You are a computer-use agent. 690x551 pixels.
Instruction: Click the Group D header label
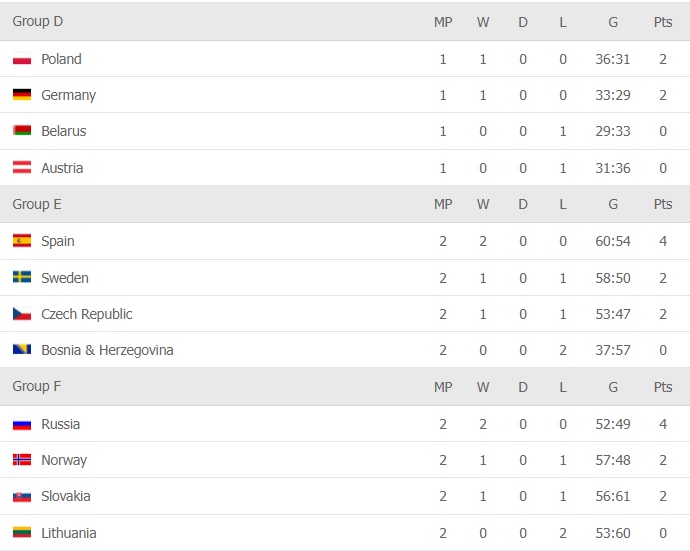(38, 21)
